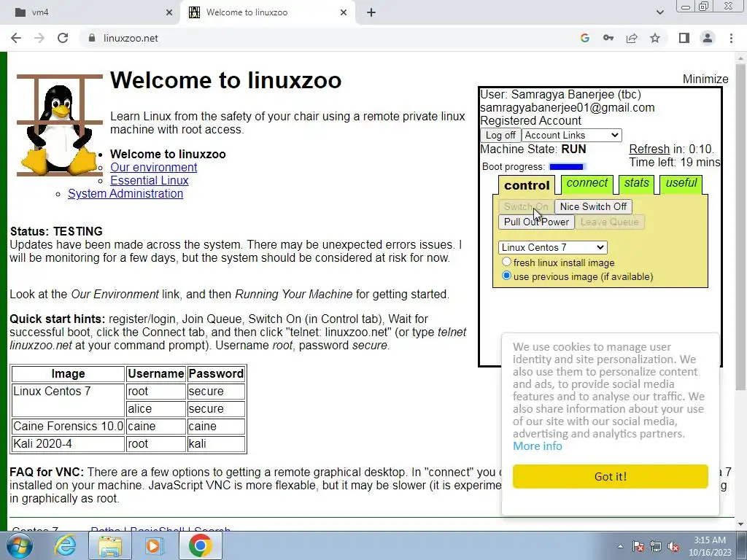Open the Account Links dropdown
Image resolution: width=747 pixels, height=560 pixels.
572,135
